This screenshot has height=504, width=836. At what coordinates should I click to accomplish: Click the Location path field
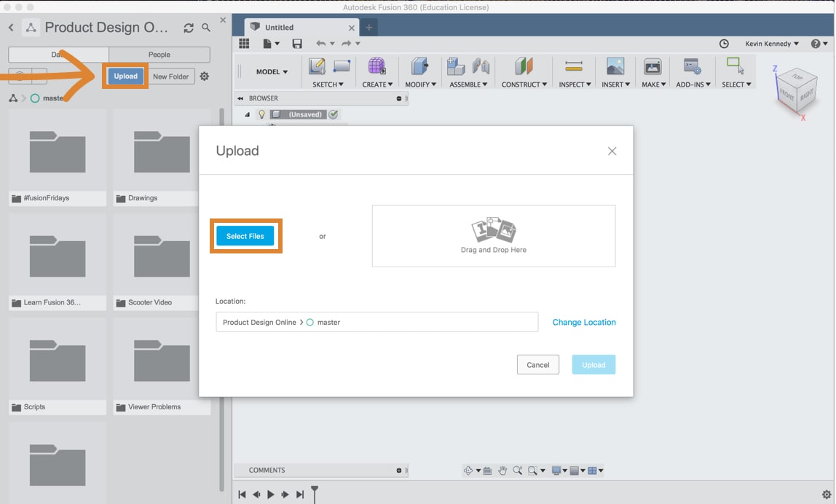click(377, 322)
